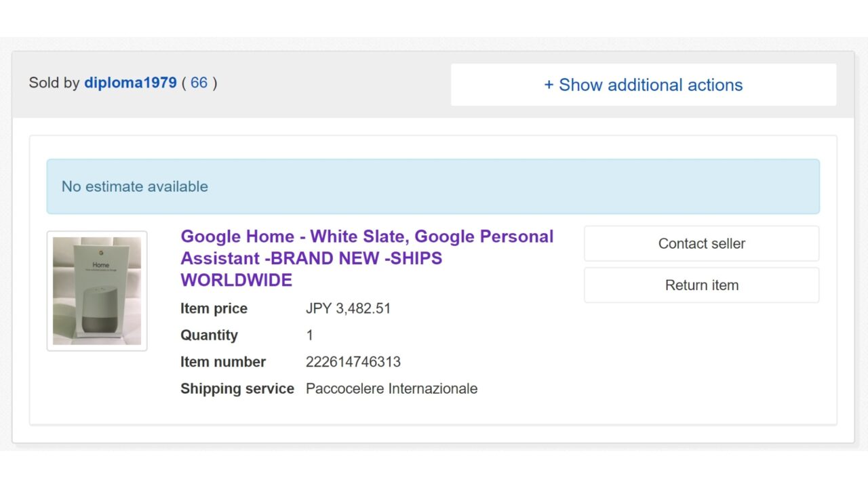The height and width of the screenshot is (488, 868).
Task: Click the quantity value 1
Action: [x=310, y=335]
